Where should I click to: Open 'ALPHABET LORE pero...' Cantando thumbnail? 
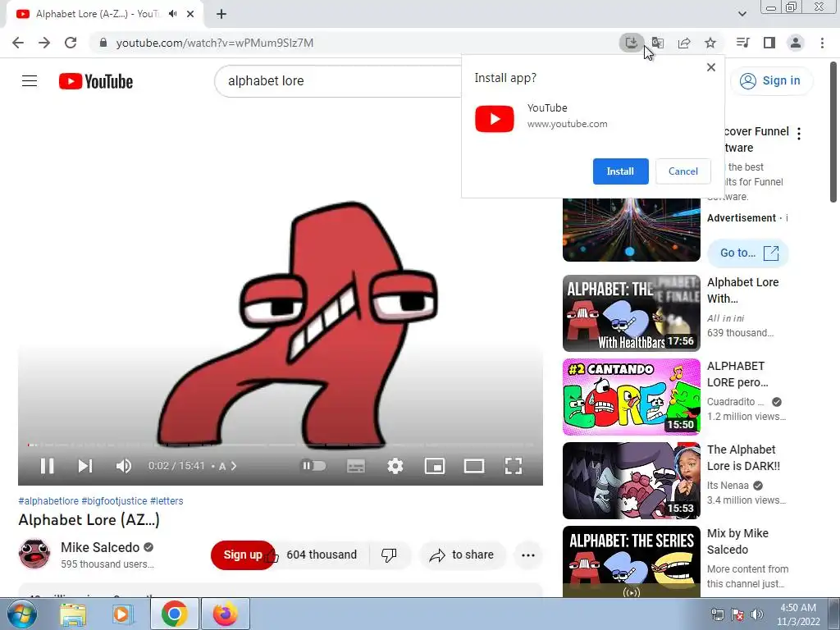click(631, 397)
